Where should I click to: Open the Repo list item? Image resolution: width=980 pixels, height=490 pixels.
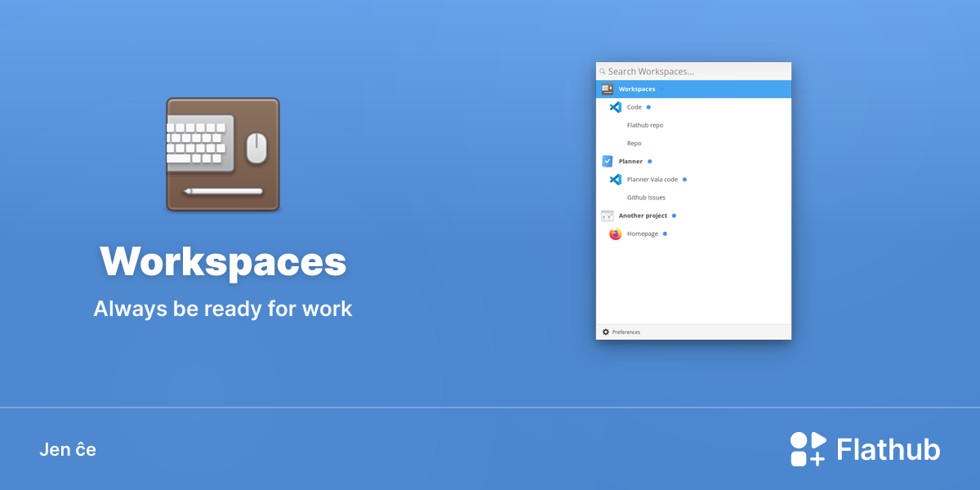click(634, 143)
